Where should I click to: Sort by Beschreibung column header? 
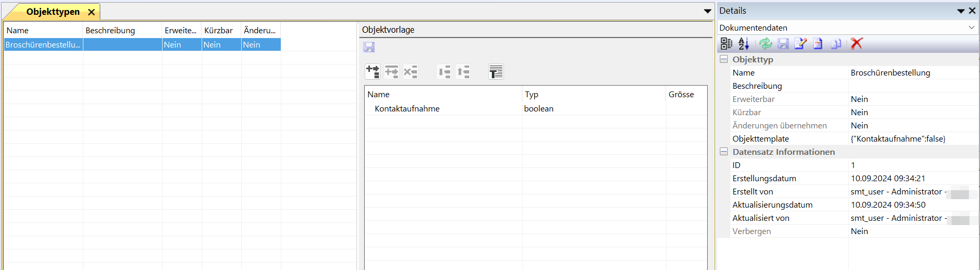coord(122,30)
